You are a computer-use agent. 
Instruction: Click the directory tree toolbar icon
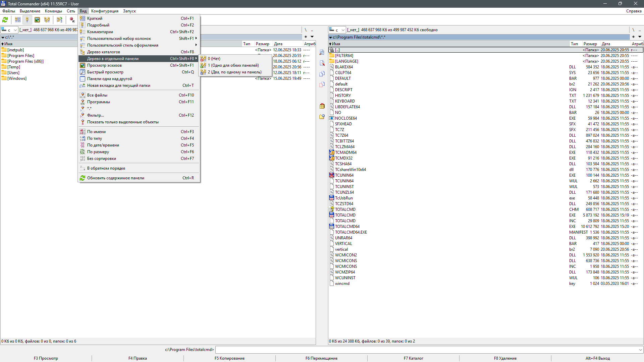47,20
